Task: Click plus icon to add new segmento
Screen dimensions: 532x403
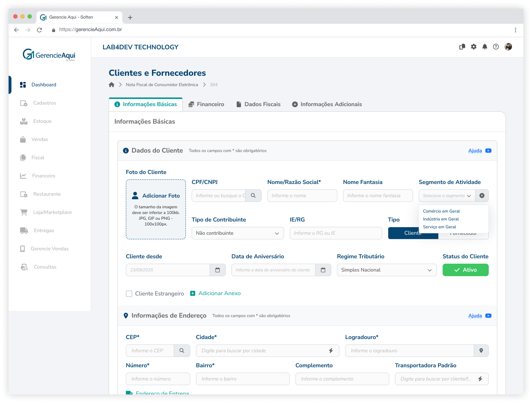Action: (482, 196)
